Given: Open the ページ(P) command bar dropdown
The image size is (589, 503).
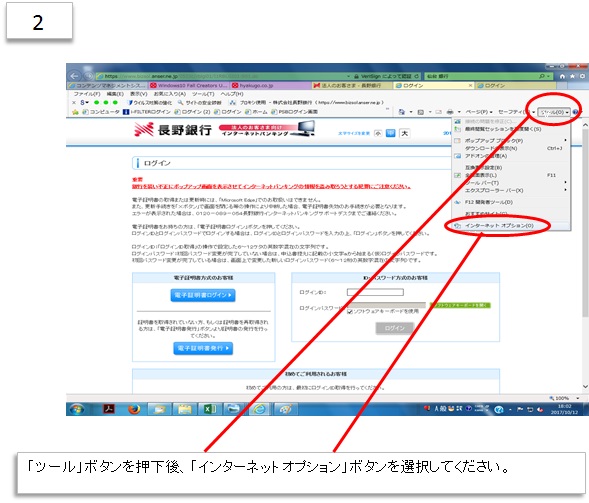Looking at the screenshot, I should (479, 112).
